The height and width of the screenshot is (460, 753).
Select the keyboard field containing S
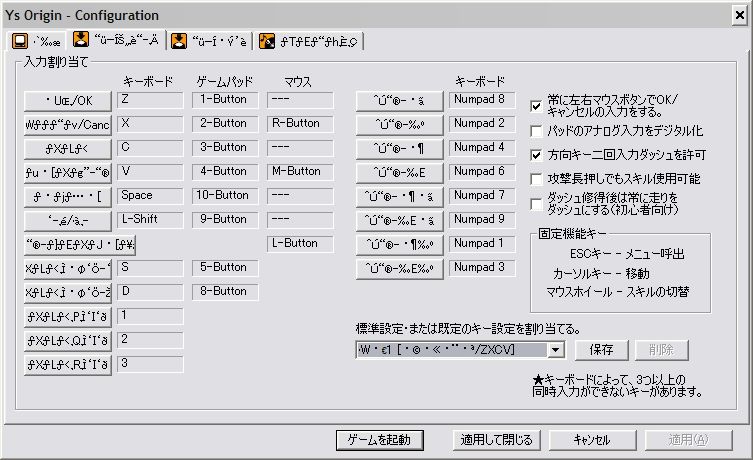tap(150, 268)
